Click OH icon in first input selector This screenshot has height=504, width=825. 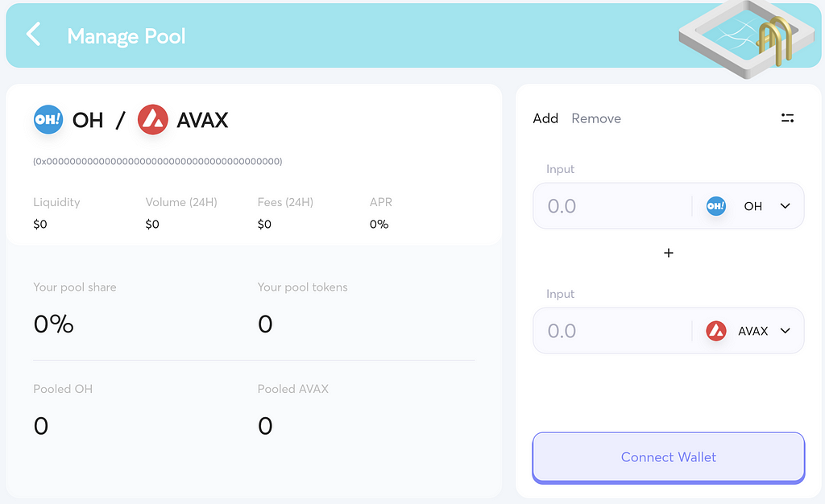point(716,206)
